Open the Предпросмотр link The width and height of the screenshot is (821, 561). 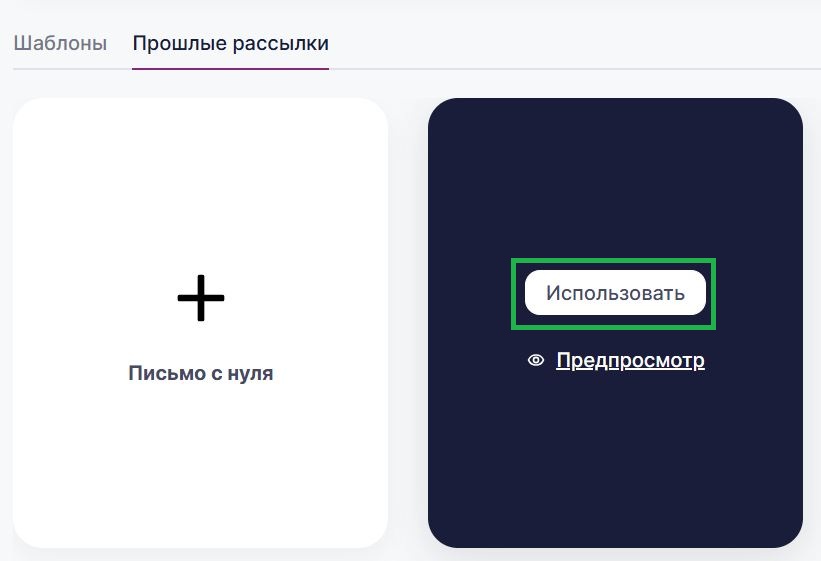point(630,360)
